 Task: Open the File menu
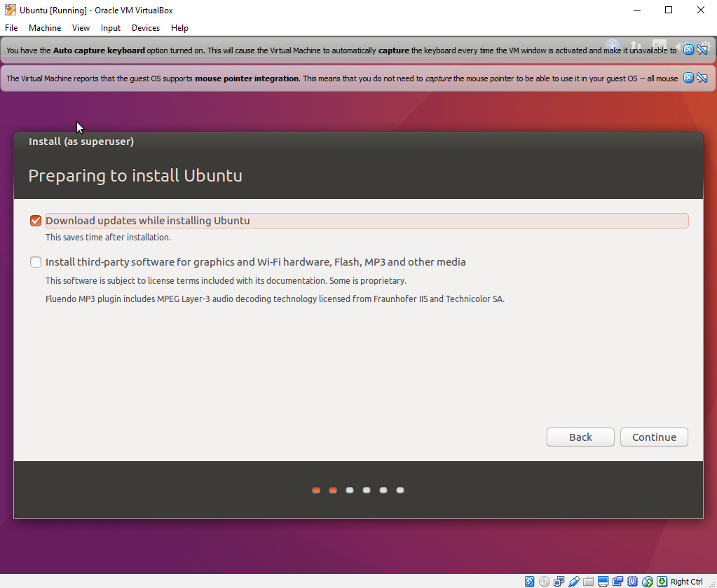click(11, 28)
